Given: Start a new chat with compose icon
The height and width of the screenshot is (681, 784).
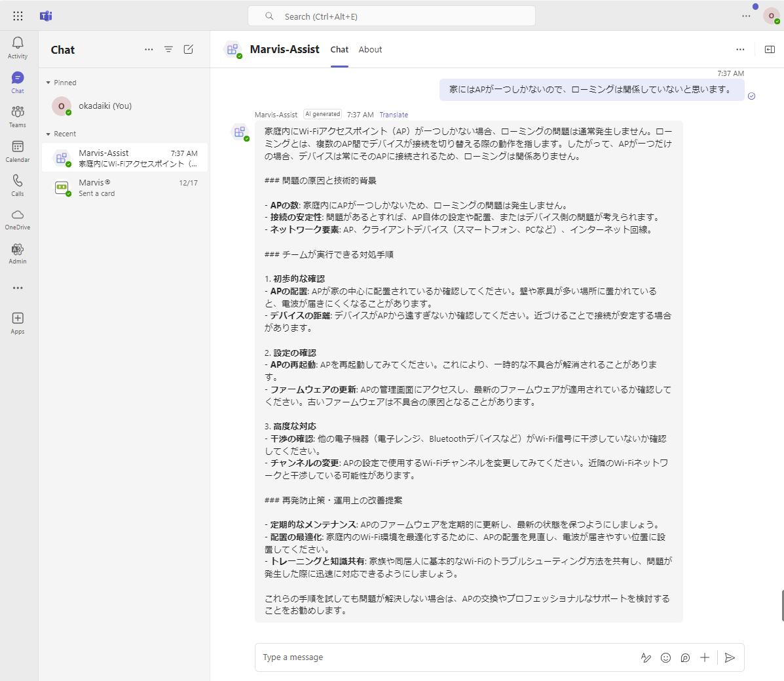Looking at the screenshot, I should coord(189,49).
